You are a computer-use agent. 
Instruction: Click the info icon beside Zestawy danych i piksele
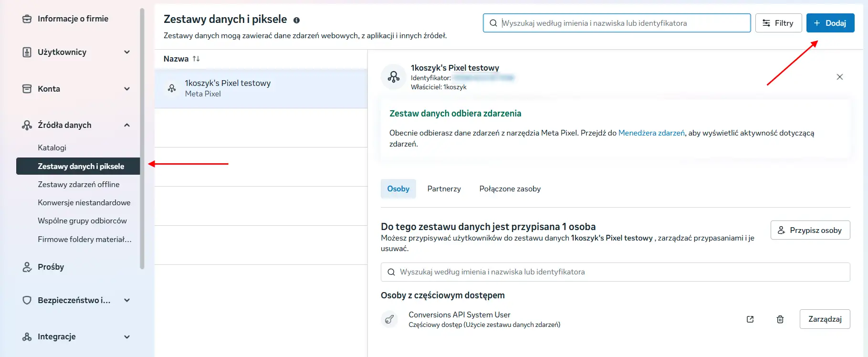(296, 20)
